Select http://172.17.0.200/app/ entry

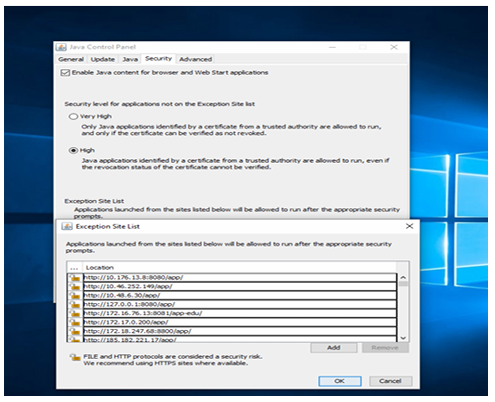tap(240, 322)
